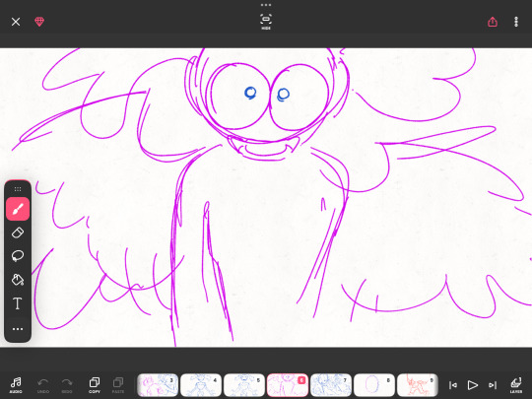Grab the tool palette drag handle

[18, 189]
